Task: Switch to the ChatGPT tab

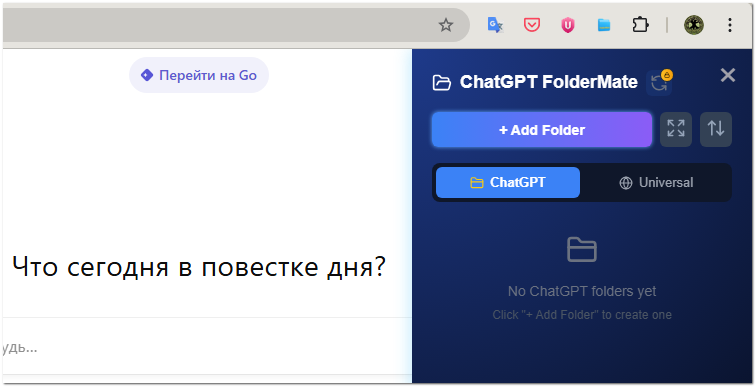Action: (x=508, y=182)
